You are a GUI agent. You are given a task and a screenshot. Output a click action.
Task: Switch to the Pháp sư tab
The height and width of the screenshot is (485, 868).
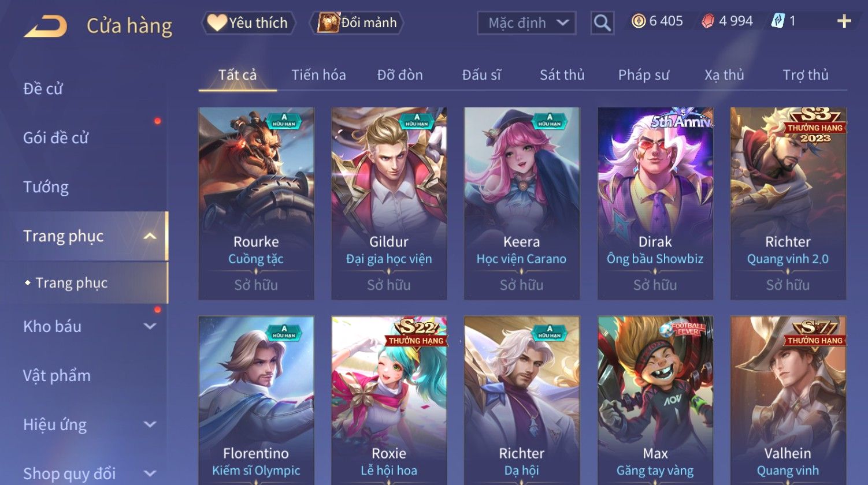643,75
